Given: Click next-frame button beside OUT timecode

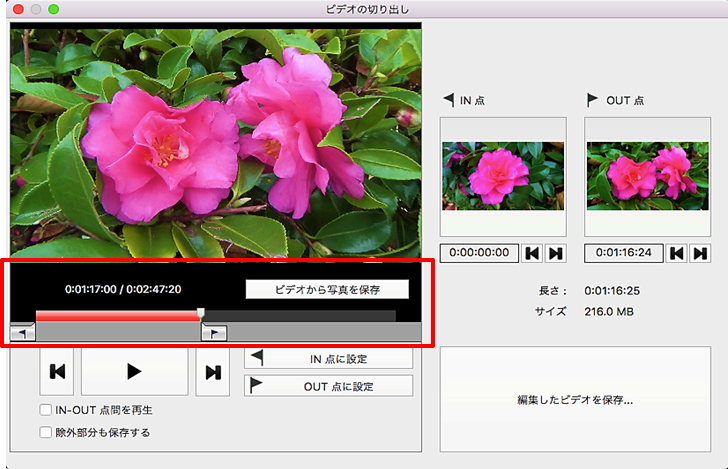Looking at the screenshot, I should tap(700, 253).
